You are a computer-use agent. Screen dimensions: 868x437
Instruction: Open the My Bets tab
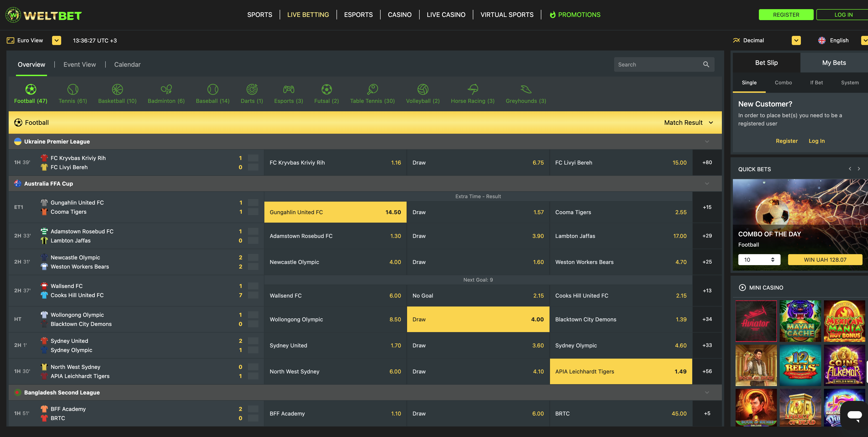[834, 63]
